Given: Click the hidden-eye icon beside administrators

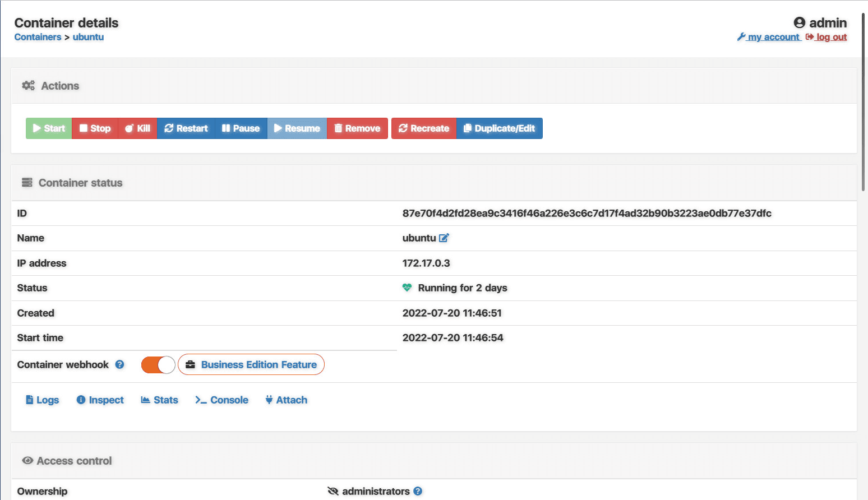Looking at the screenshot, I should tap(333, 491).
